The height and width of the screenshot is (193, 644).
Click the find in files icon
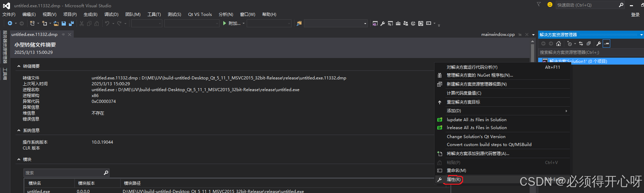(x=299, y=23)
